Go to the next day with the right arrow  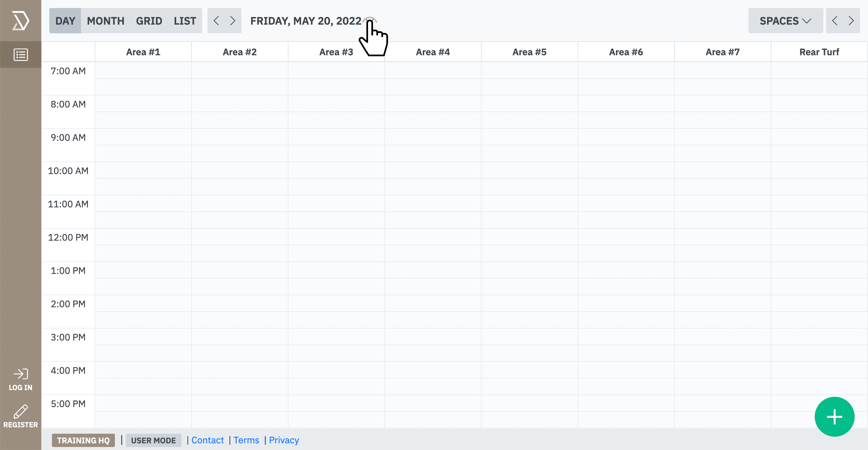(233, 21)
